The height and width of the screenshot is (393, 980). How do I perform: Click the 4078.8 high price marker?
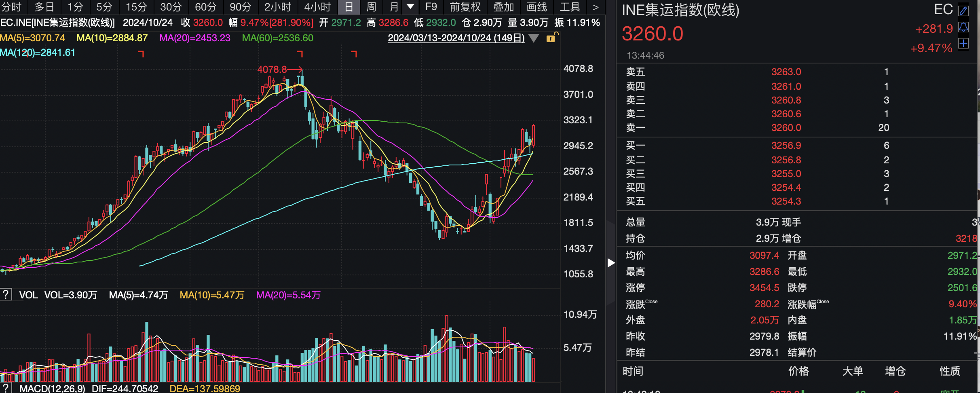pos(272,70)
